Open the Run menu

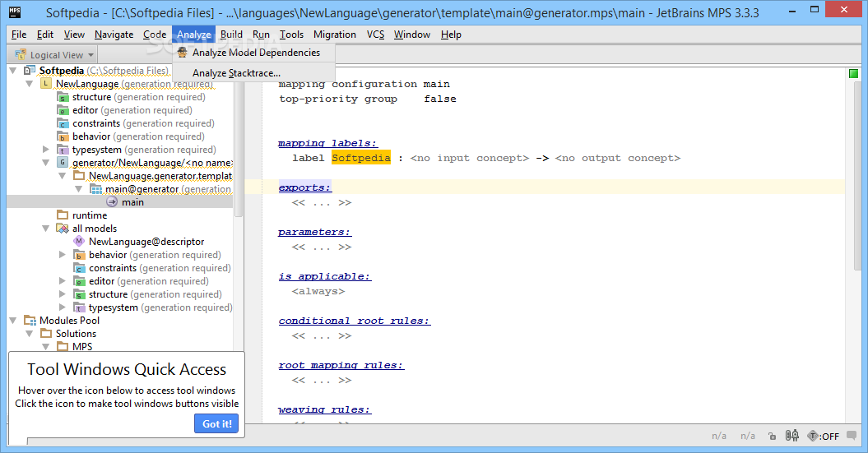coord(261,35)
